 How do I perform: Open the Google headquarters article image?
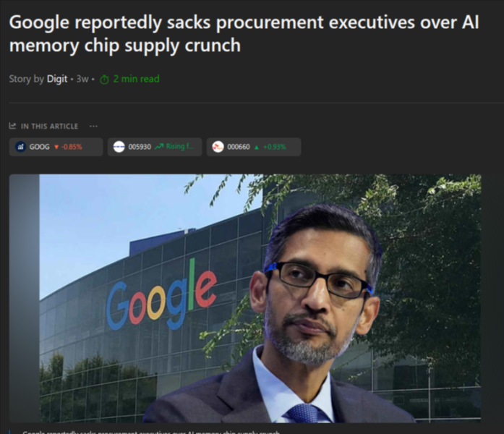pos(245,298)
